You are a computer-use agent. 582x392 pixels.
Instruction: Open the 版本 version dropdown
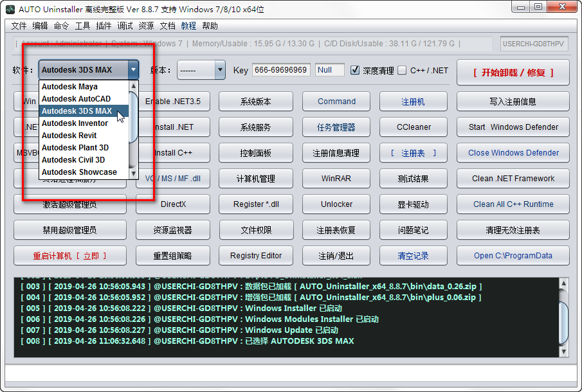pos(201,69)
